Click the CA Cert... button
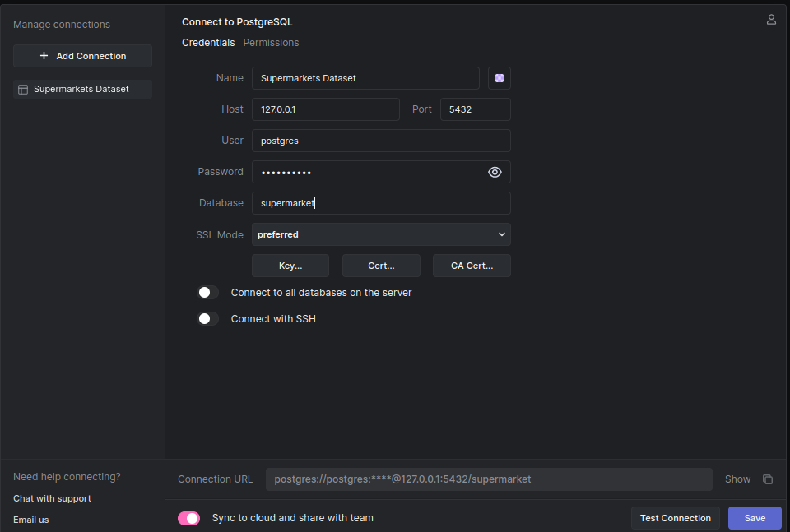This screenshot has width=790, height=532. 472,266
